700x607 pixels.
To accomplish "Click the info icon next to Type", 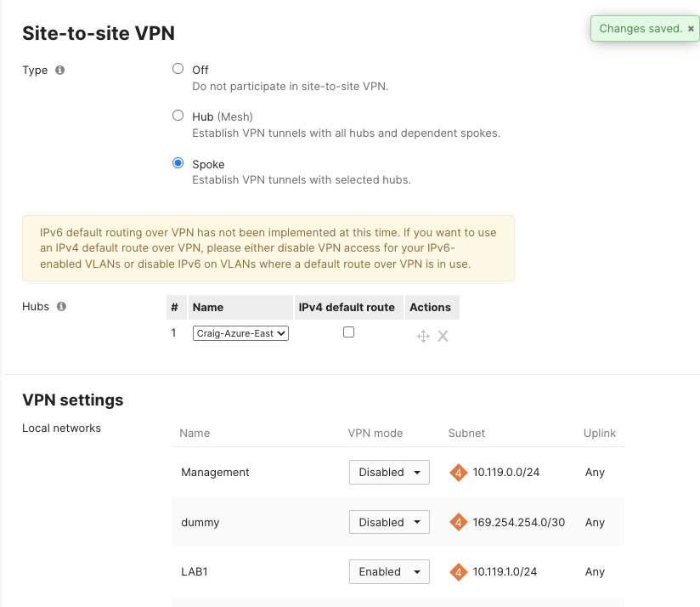I will click(x=59, y=70).
